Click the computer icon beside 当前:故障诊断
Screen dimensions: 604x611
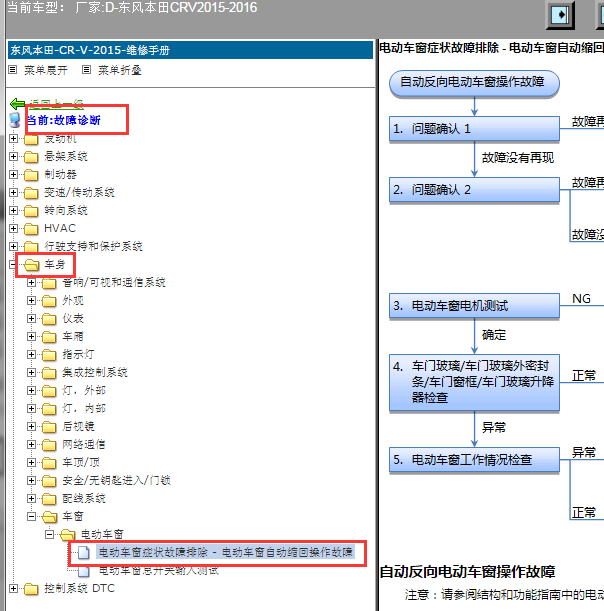pyautogui.click(x=15, y=120)
